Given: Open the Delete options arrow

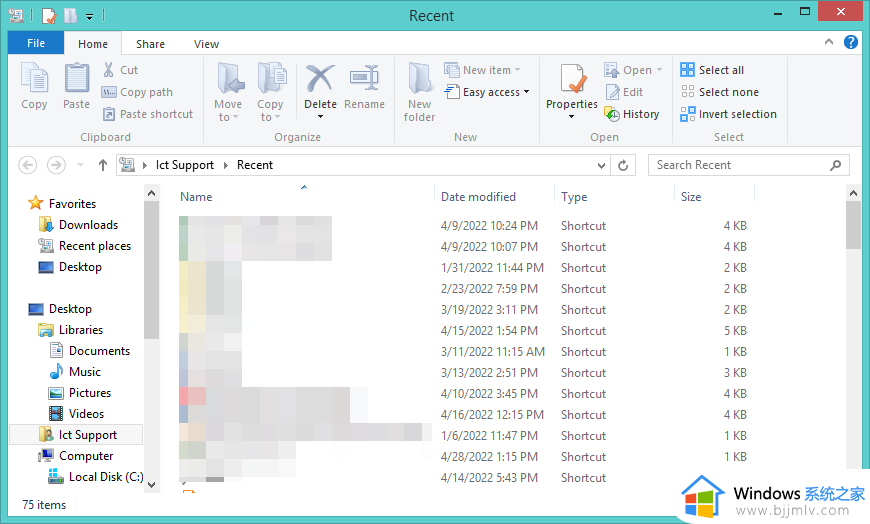Looking at the screenshot, I should (x=320, y=117).
